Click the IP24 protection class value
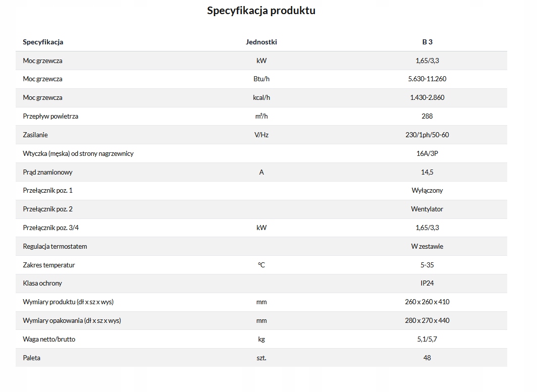The image size is (537, 392). pyautogui.click(x=427, y=283)
